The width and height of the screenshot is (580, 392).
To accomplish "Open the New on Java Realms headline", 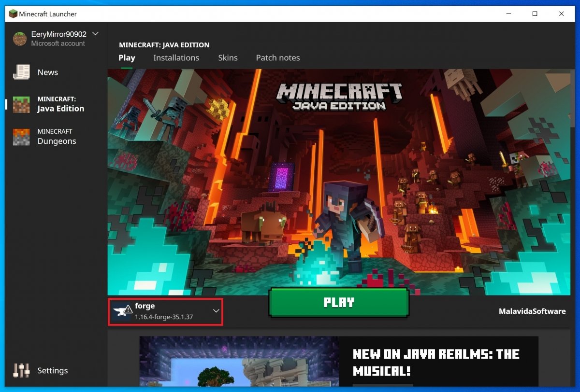I will [x=436, y=363].
